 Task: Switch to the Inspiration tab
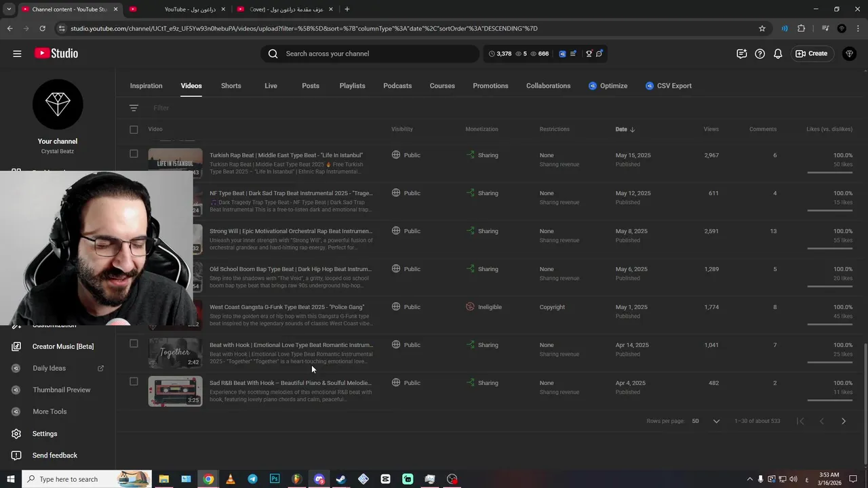pyautogui.click(x=146, y=86)
